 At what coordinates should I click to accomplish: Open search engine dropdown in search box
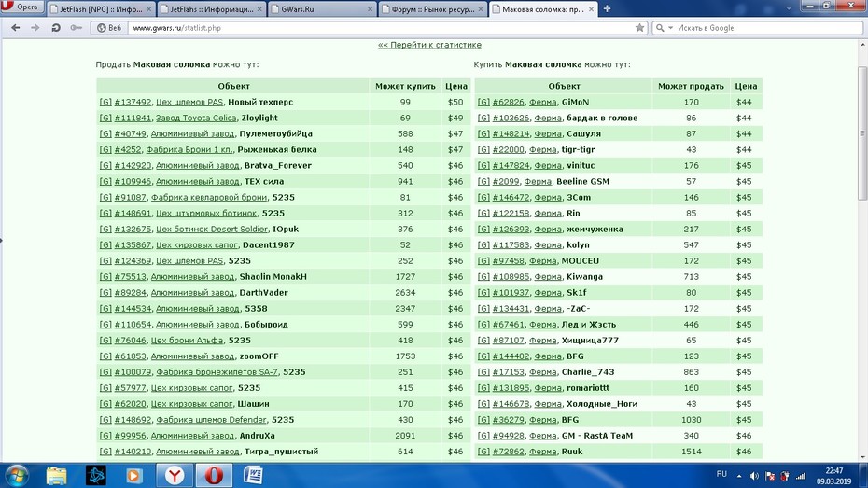coord(670,28)
